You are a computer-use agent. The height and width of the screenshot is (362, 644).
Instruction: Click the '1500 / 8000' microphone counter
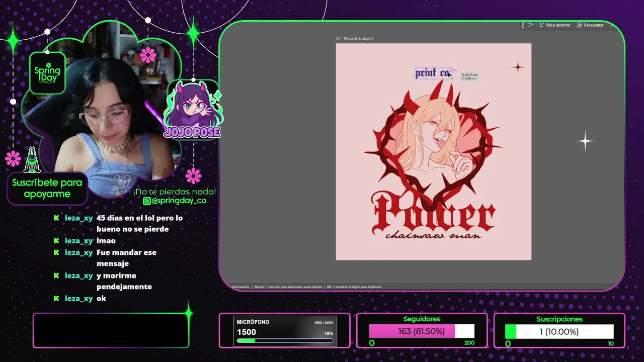324,323
